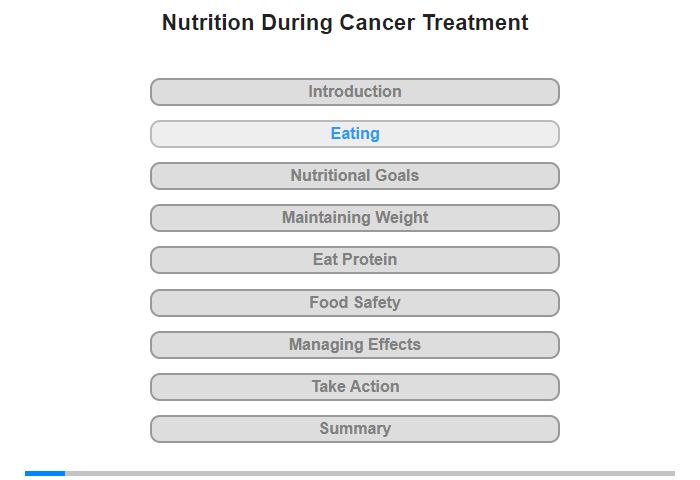The image size is (700, 480).
Task: Navigate to the Maintaining Weight chapter
Action: tap(354, 218)
